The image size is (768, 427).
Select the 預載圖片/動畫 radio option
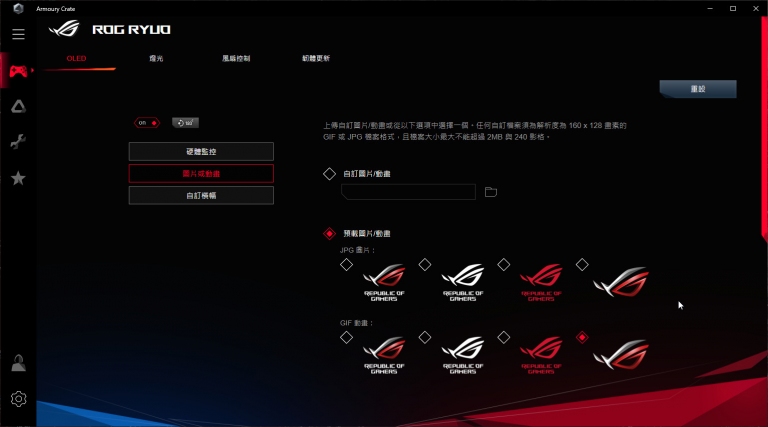pyautogui.click(x=329, y=234)
